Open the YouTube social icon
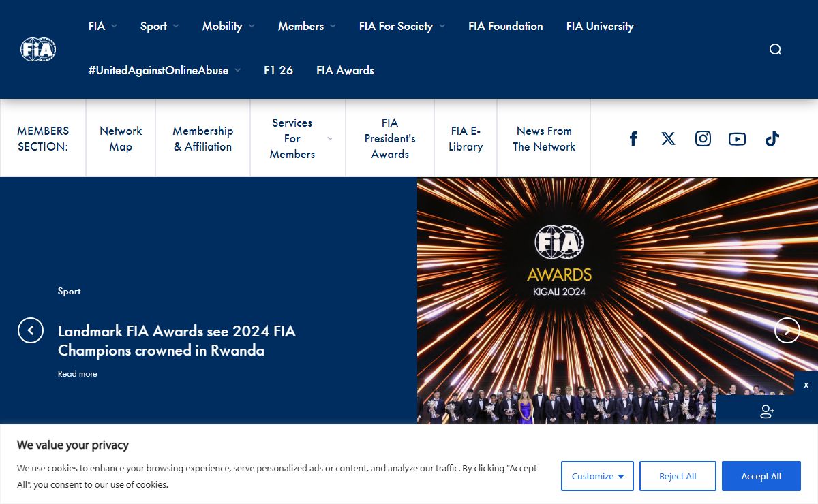The image size is (818, 504). tap(737, 139)
